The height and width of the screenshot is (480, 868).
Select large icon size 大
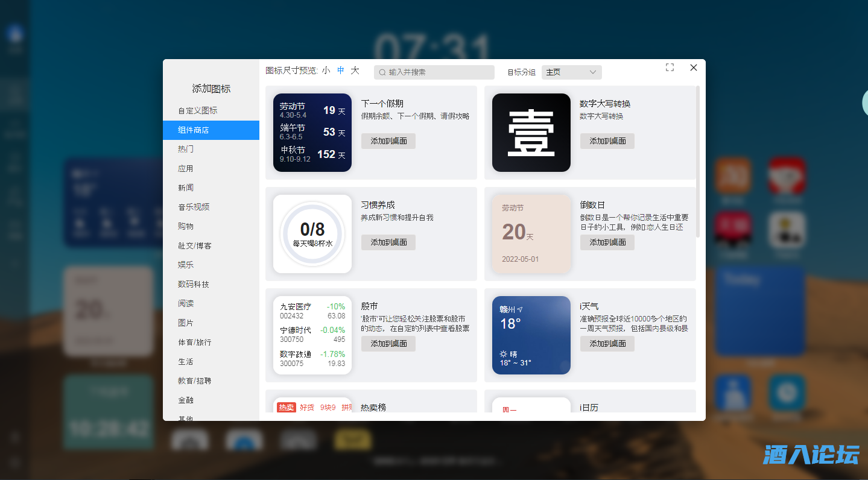click(x=355, y=71)
